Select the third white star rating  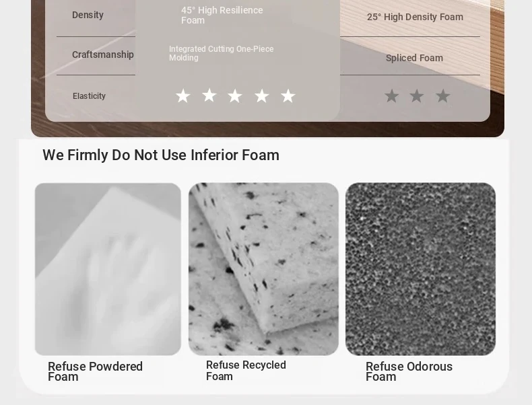coord(235,96)
